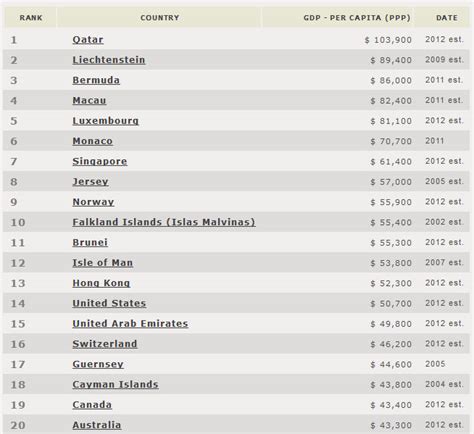The height and width of the screenshot is (434, 474).
Task: Click the 2009 est. date for Liechtenstein
Action: point(444,60)
